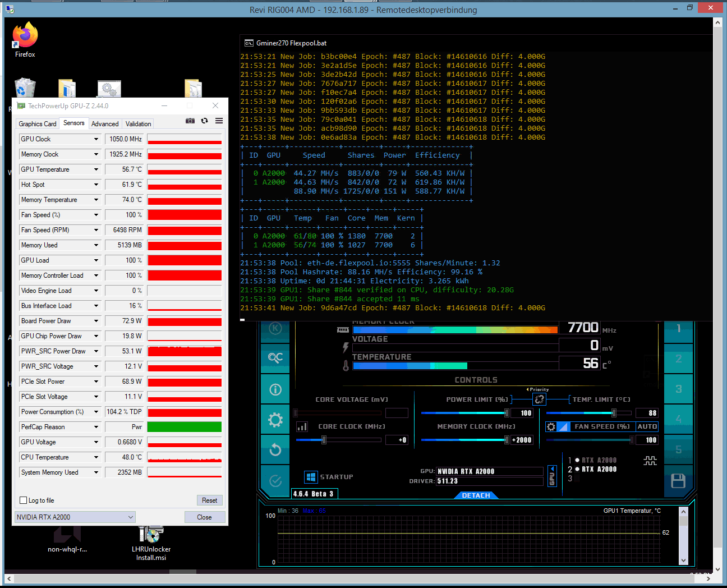Apply settings with the checkmark icon

pos(275,480)
